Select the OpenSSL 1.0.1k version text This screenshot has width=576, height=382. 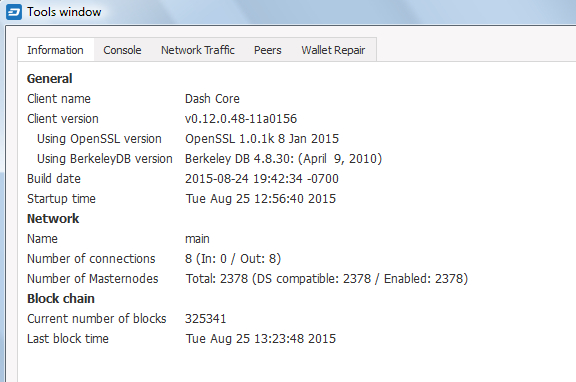click(262, 139)
